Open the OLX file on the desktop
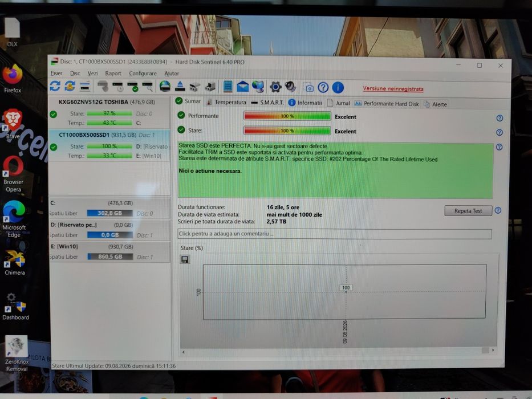The width and height of the screenshot is (532, 399). (12, 32)
